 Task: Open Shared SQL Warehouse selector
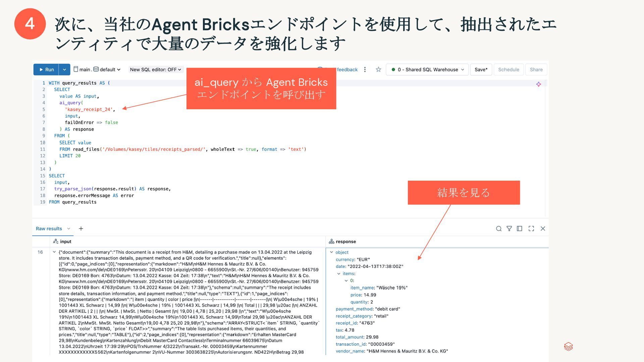427,69
